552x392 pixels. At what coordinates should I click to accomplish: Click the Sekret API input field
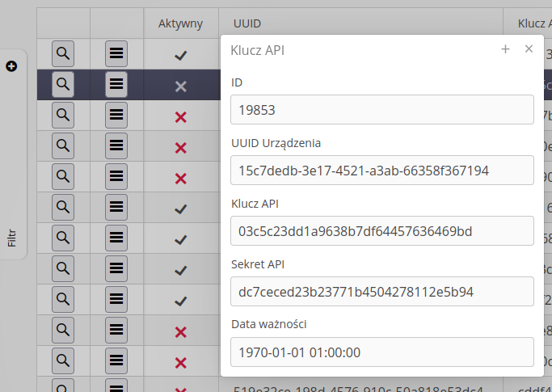click(381, 291)
